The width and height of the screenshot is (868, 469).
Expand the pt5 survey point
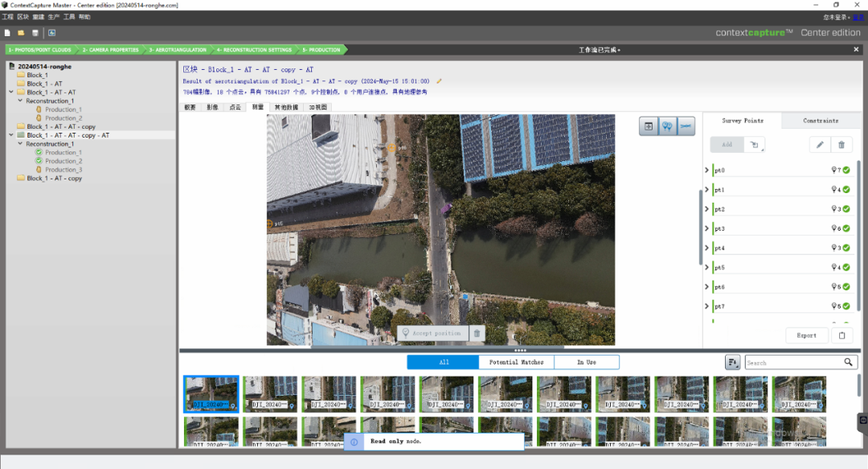pos(707,267)
